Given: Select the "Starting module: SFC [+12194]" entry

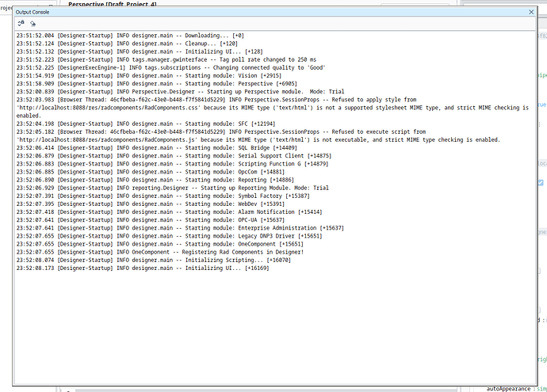Looking at the screenshot, I should (x=146, y=124).
